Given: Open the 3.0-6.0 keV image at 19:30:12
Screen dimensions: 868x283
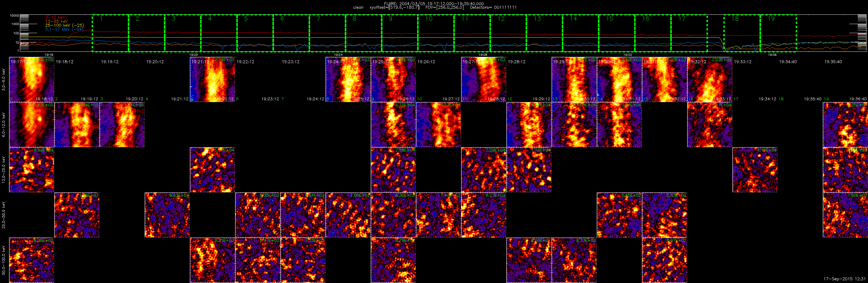Looking at the screenshot, I should [619, 79].
